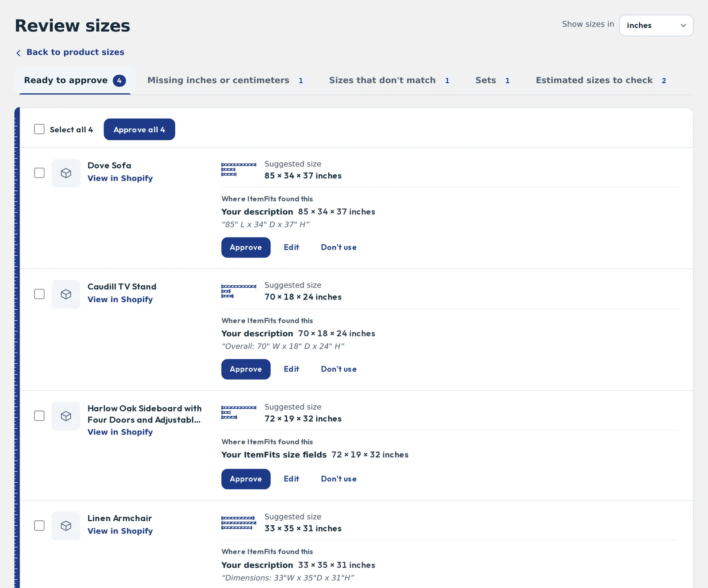Approve the Caudill TV Stand size
The height and width of the screenshot is (588, 708).
coord(246,369)
